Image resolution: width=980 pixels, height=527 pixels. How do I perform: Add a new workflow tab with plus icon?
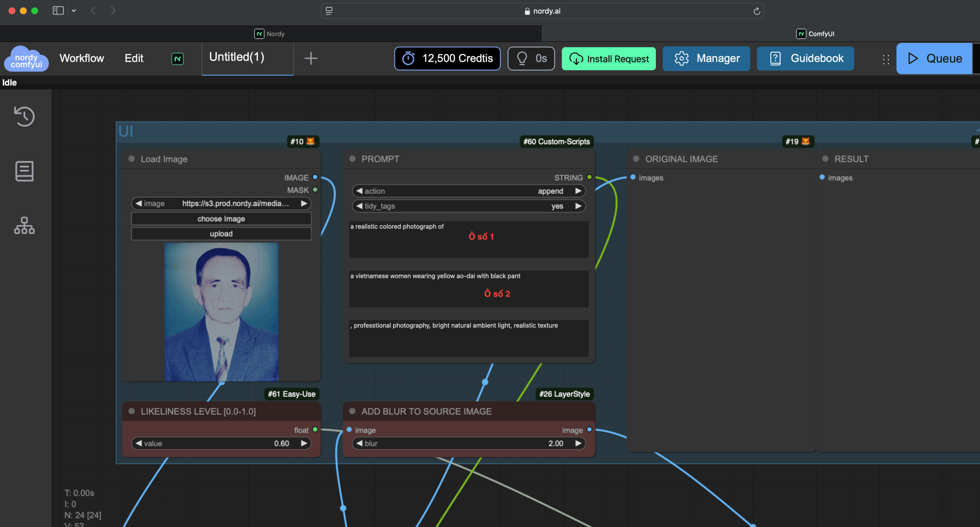pyautogui.click(x=310, y=58)
